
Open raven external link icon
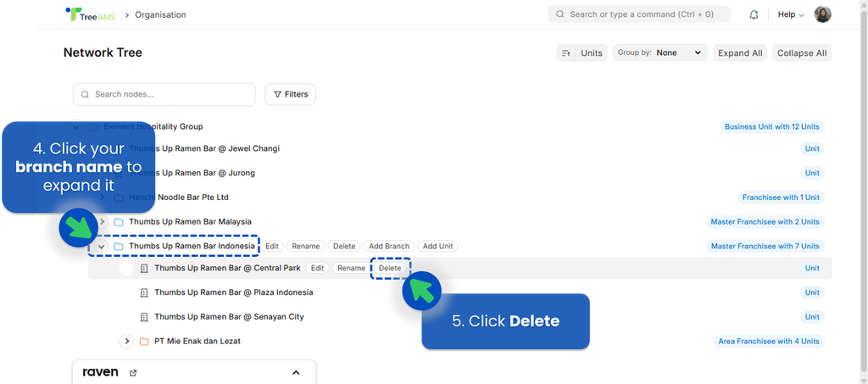coord(133,373)
